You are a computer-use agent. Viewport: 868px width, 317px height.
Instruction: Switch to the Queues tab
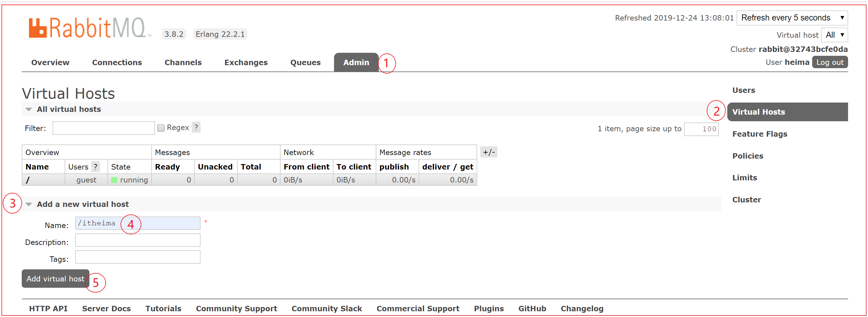coord(305,62)
